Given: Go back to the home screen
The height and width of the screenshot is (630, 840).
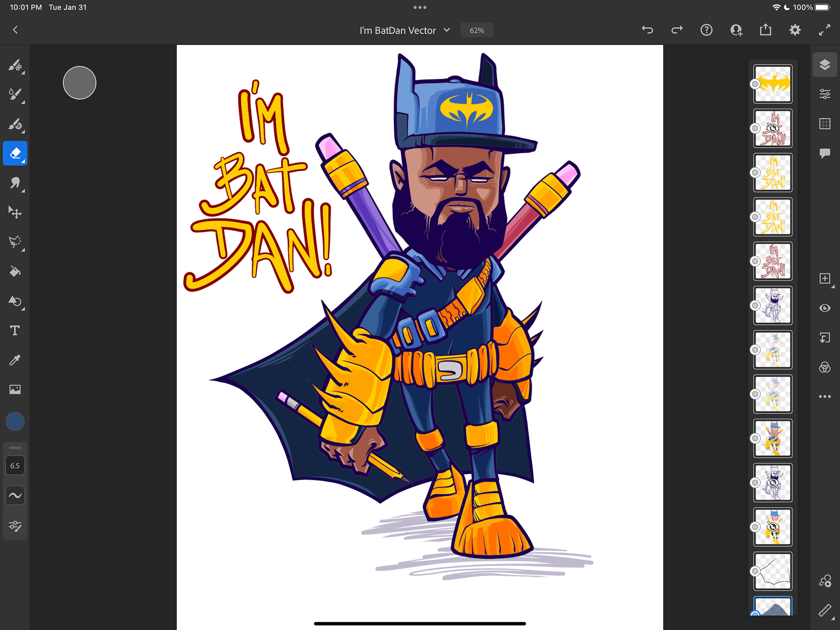Looking at the screenshot, I should coord(15,30).
